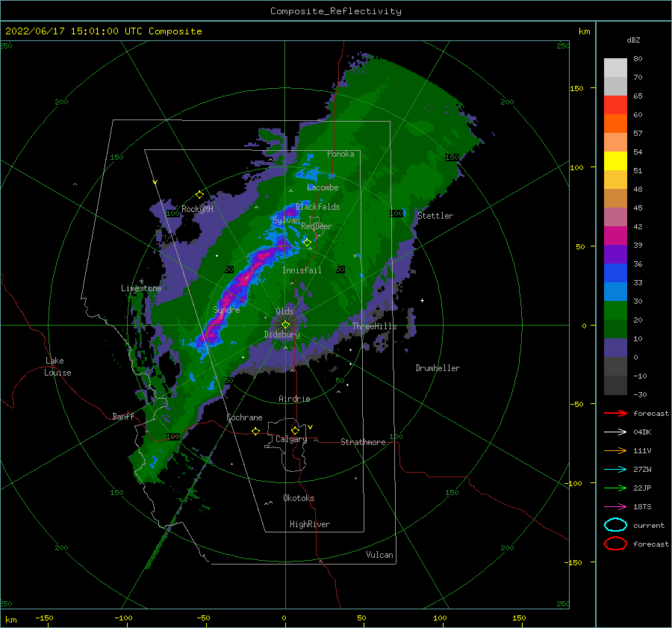Select the Lake Louise label

pos(57,367)
